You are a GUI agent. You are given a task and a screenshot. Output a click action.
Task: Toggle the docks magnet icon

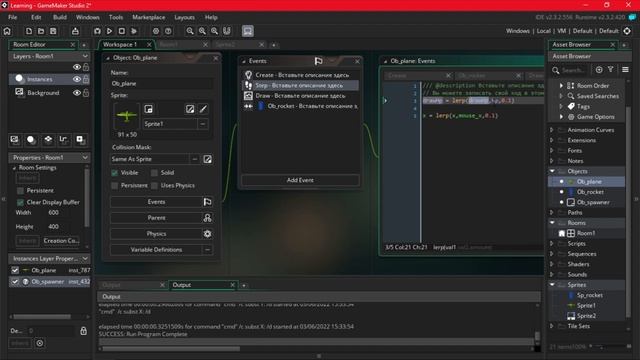[227, 31]
